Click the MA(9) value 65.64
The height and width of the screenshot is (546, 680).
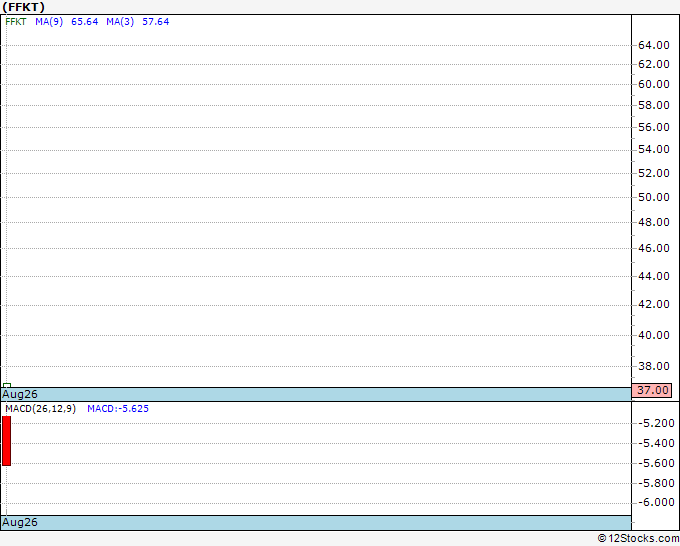(85, 22)
